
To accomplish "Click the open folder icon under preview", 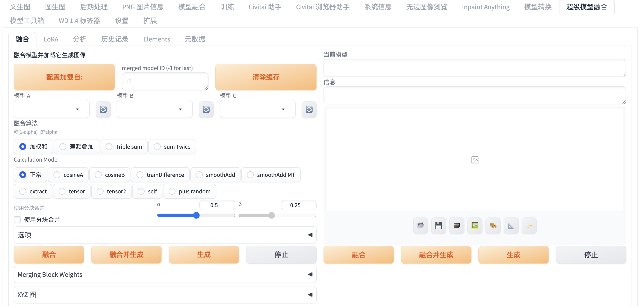I will tap(420, 226).
